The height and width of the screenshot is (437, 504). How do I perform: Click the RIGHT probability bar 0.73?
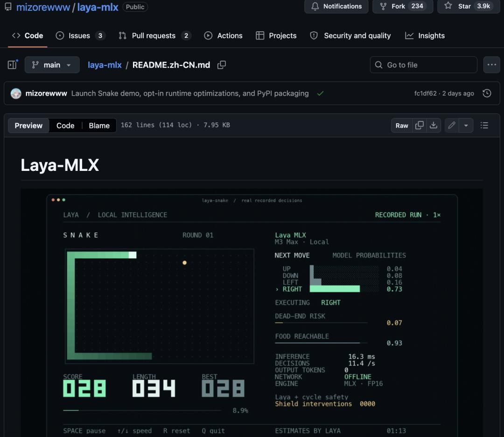pyautogui.click(x=335, y=289)
